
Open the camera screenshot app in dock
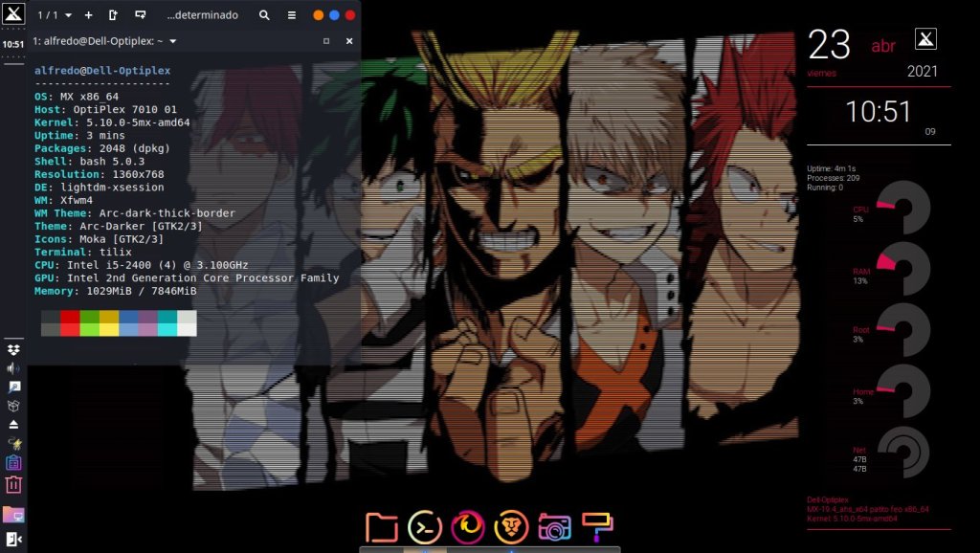click(x=554, y=527)
